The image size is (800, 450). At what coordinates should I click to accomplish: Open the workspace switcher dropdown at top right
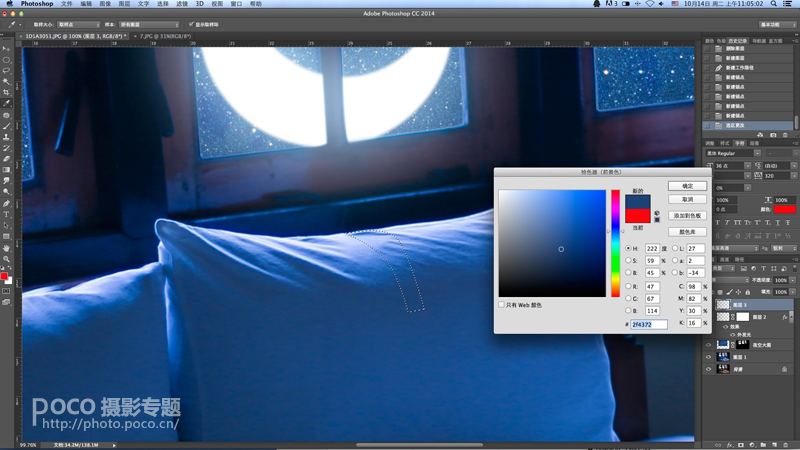coord(778,24)
